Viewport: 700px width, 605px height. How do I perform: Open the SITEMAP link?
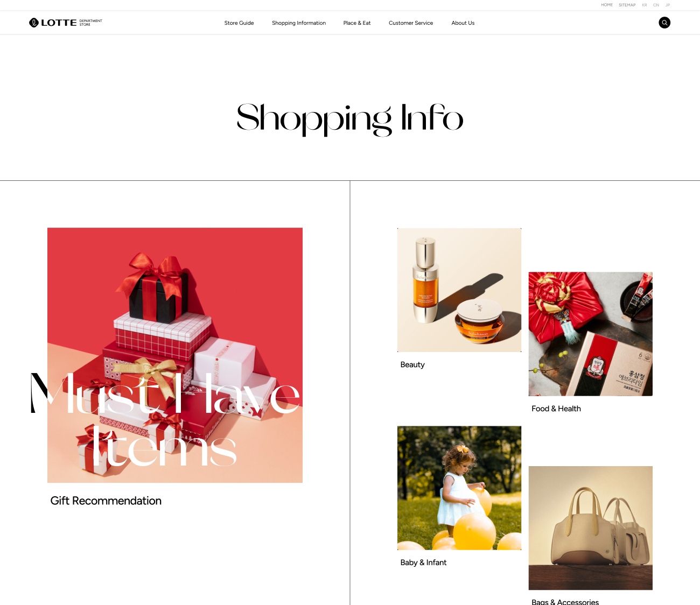[627, 5]
